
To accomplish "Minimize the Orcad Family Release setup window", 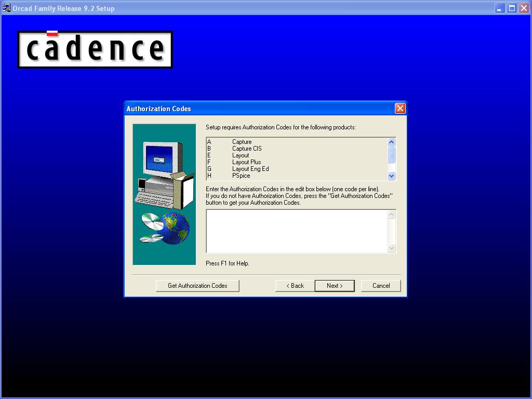I will pos(499,8).
